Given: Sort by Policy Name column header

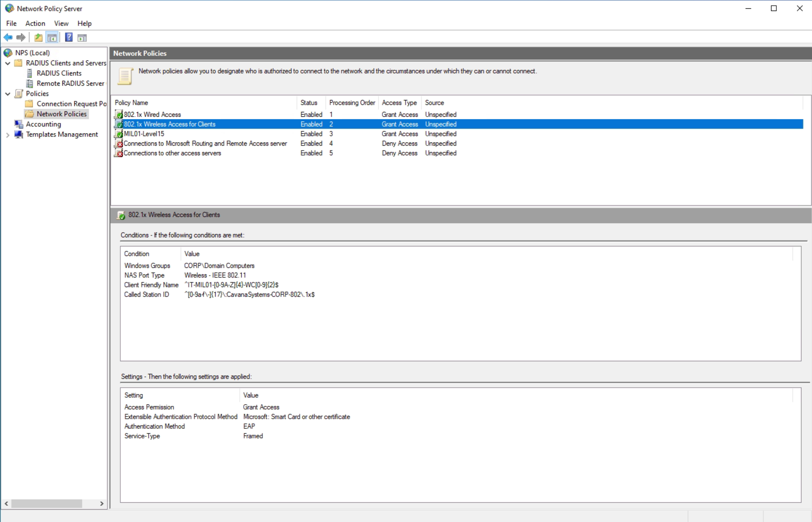Looking at the screenshot, I should coord(204,103).
